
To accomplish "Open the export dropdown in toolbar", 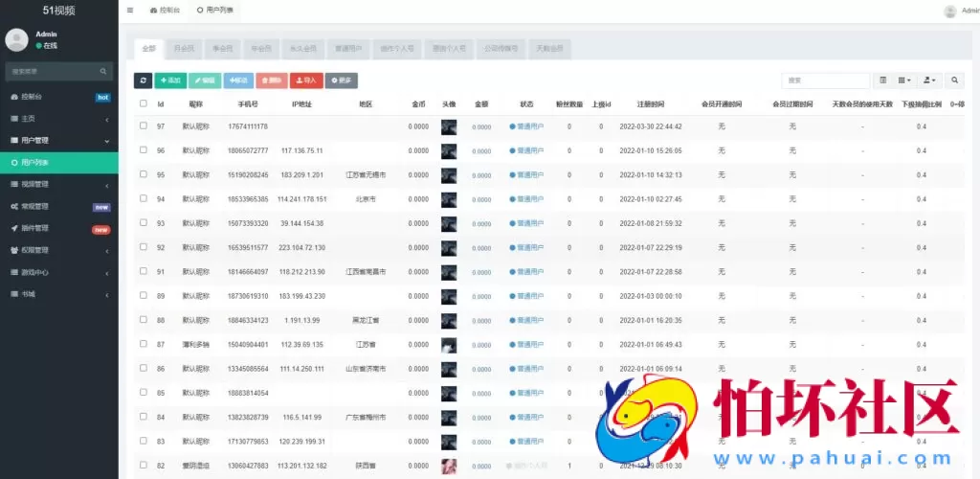I will click(929, 80).
